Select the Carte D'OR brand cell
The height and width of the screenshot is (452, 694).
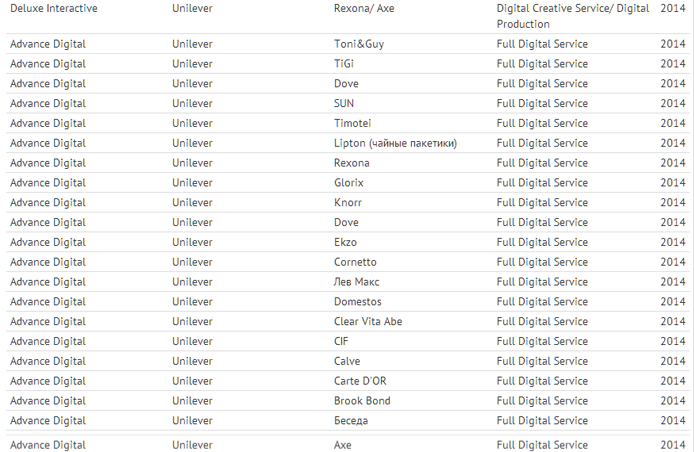click(361, 381)
